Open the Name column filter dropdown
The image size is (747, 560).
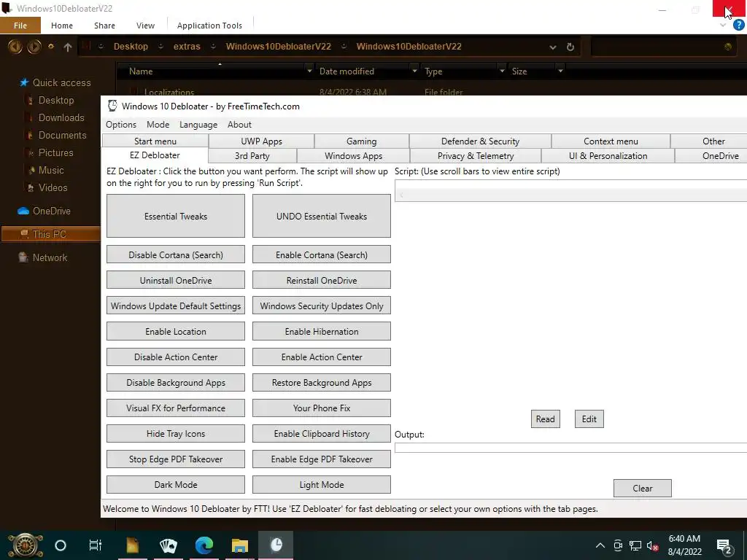tap(309, 71)
